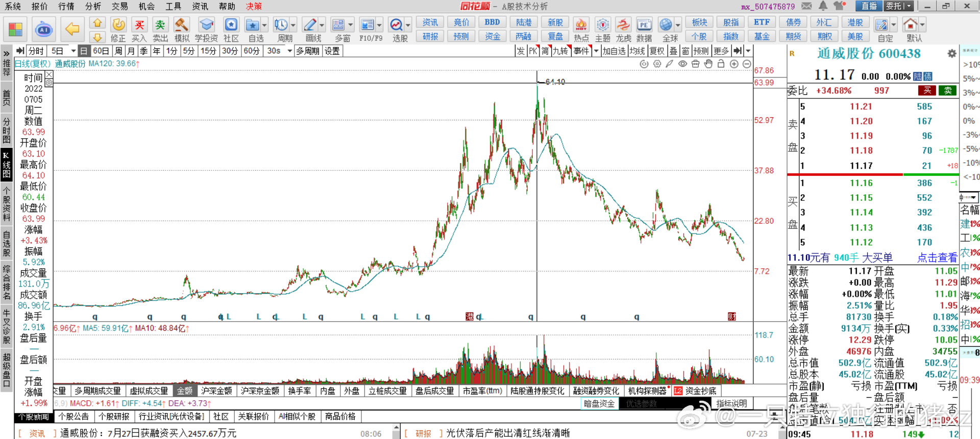Open the F10/F9 company info icon
This screenshot has height=439, width=980.
point(368,30)
